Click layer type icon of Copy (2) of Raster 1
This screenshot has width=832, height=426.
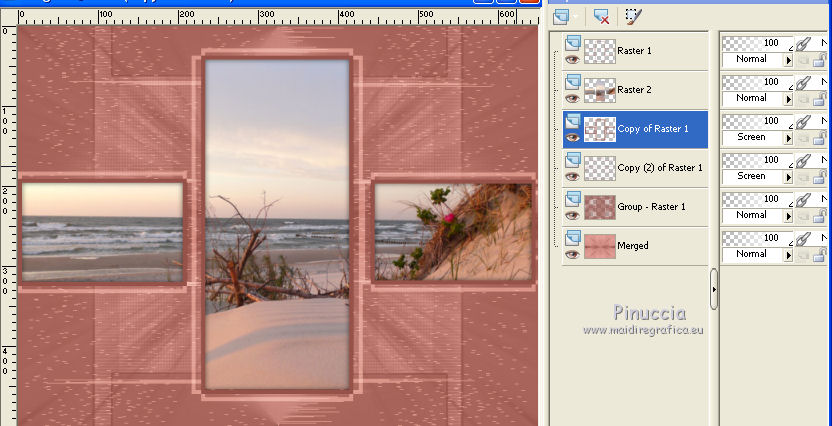(573, 160)
